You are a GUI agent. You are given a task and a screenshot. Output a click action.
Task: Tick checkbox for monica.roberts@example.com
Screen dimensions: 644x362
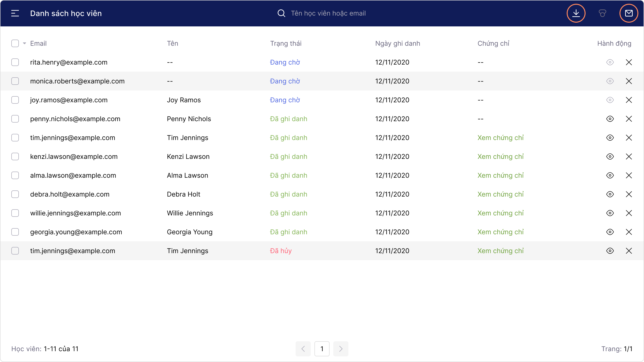[15, 81]
